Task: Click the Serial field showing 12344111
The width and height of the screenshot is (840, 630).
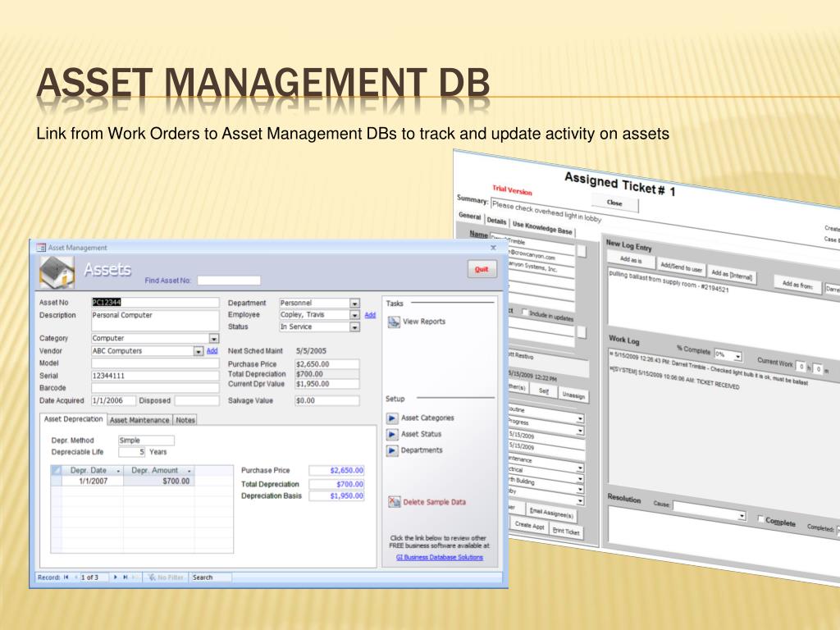Action: coord(155,376)
